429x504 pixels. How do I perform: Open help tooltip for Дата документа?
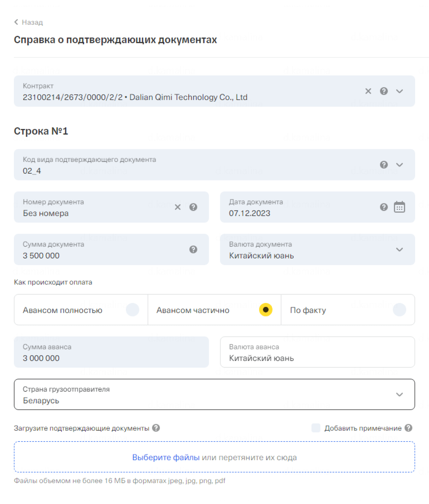coord(384,207)
